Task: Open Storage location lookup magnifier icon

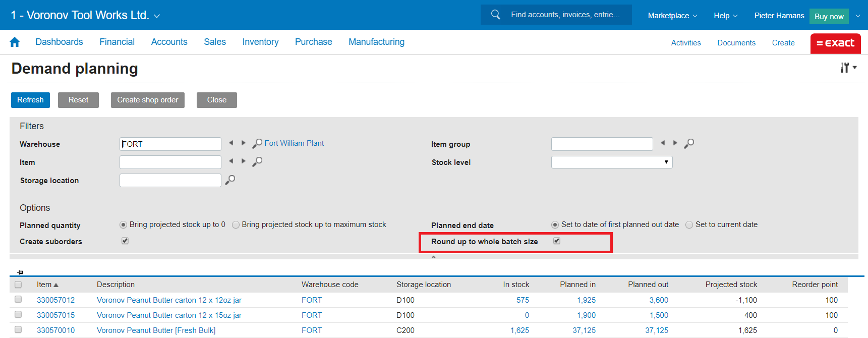Action: (x=230, y=180)
